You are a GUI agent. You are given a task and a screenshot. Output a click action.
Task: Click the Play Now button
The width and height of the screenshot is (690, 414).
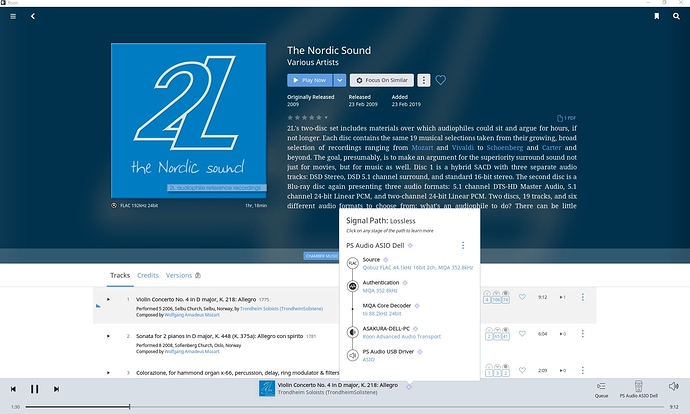[310, 80]
